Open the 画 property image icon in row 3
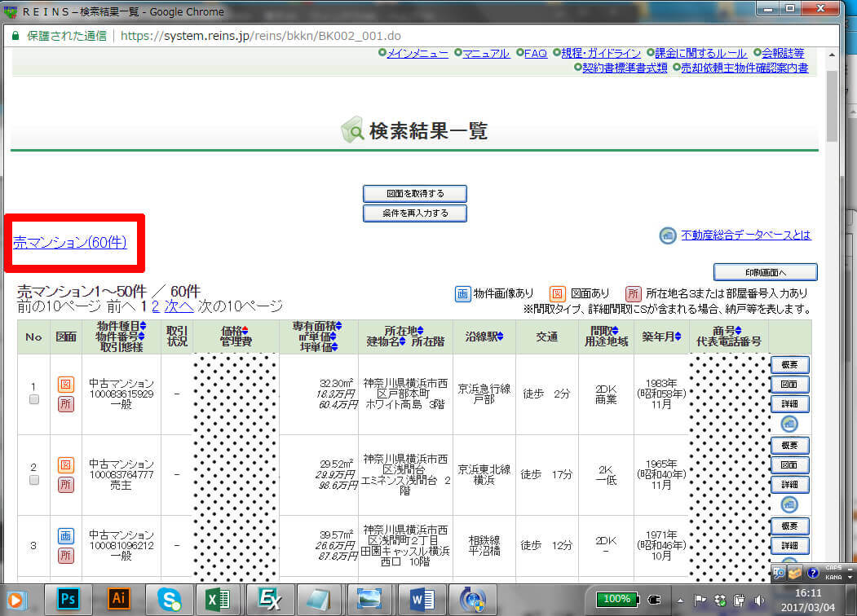 pyautogui.click(x=66, y=535)
